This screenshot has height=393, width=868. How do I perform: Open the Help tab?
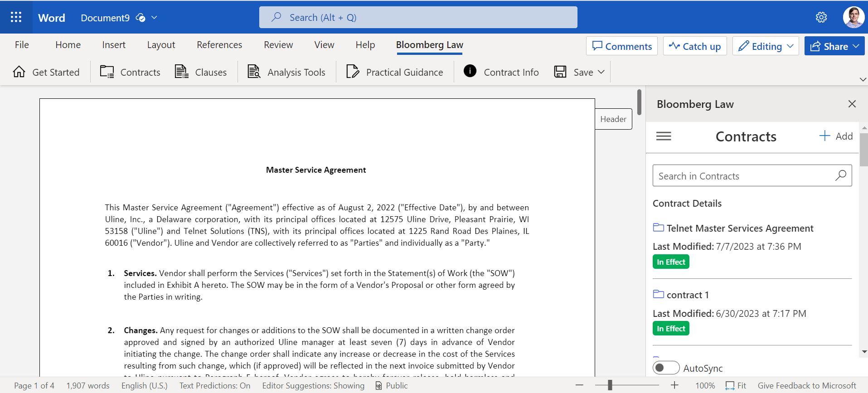coord(365,45)
